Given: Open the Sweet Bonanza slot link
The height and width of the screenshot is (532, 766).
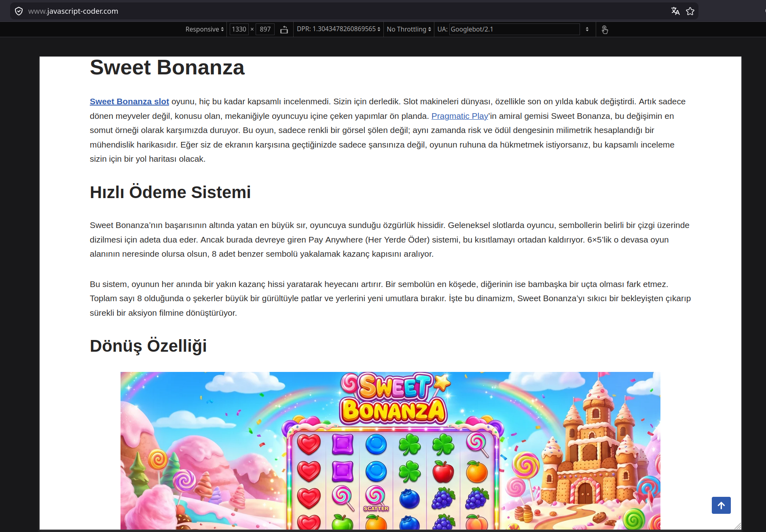Looking at the screenshot, I should (x=129, y=101).
